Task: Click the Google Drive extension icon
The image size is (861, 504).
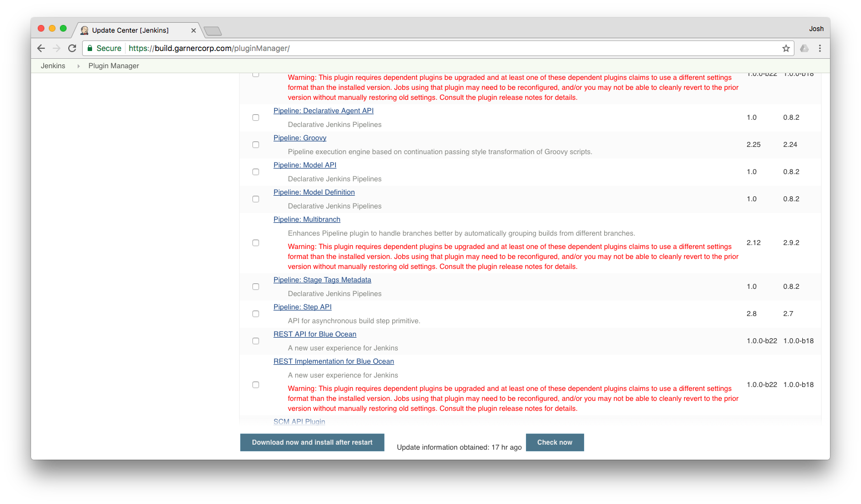Action: [804, 48]
